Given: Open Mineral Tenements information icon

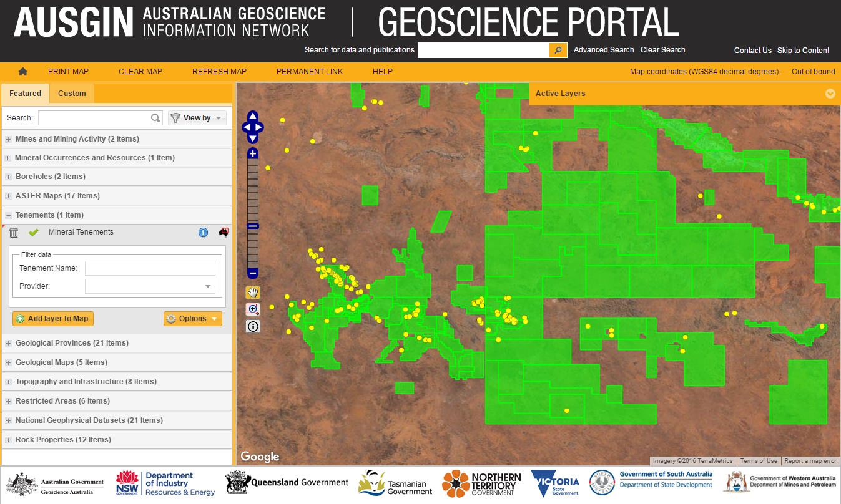Looking at the screenshot, I should point(203,233).
